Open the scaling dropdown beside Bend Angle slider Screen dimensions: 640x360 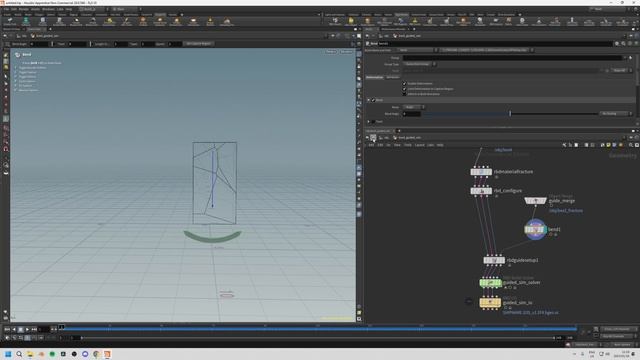coord(617,113)
